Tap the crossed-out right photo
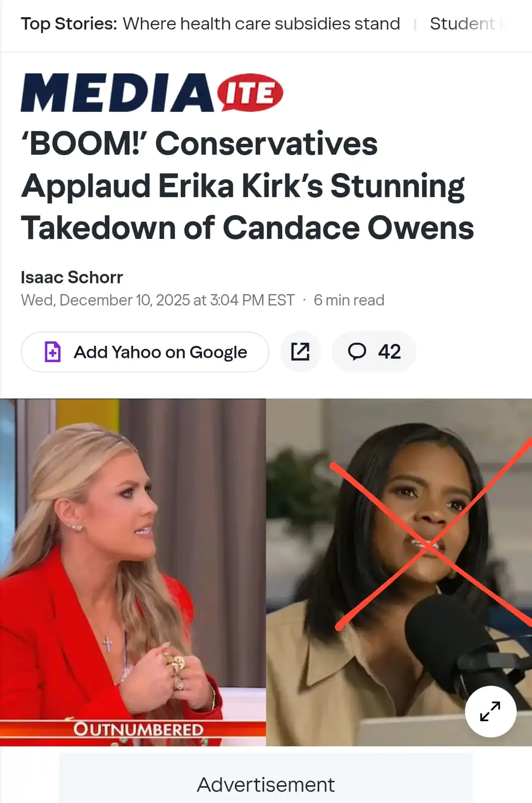 399,572
